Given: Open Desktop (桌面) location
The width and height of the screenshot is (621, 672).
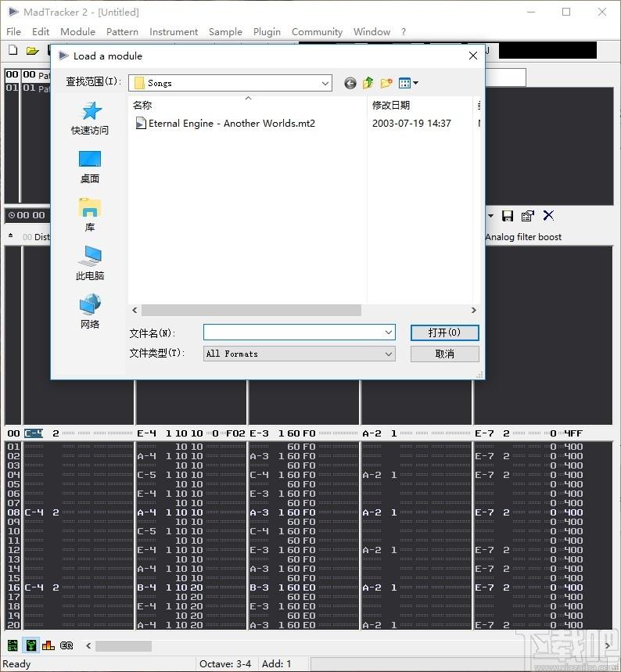Looking at the screenshot, I should click(90, 167).
